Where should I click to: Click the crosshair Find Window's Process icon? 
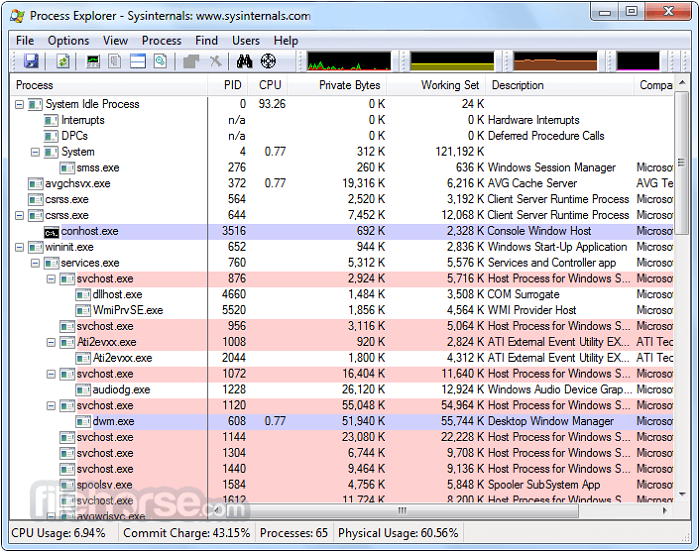(x=269, y=62)
